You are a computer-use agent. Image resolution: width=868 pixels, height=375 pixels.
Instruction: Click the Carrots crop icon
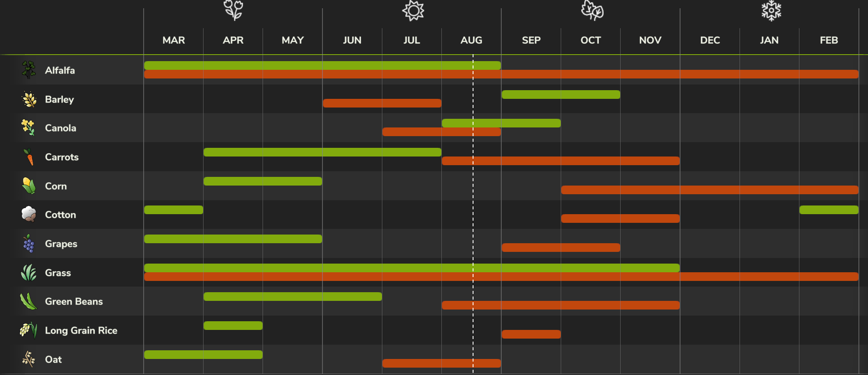(x=29, y=157)
